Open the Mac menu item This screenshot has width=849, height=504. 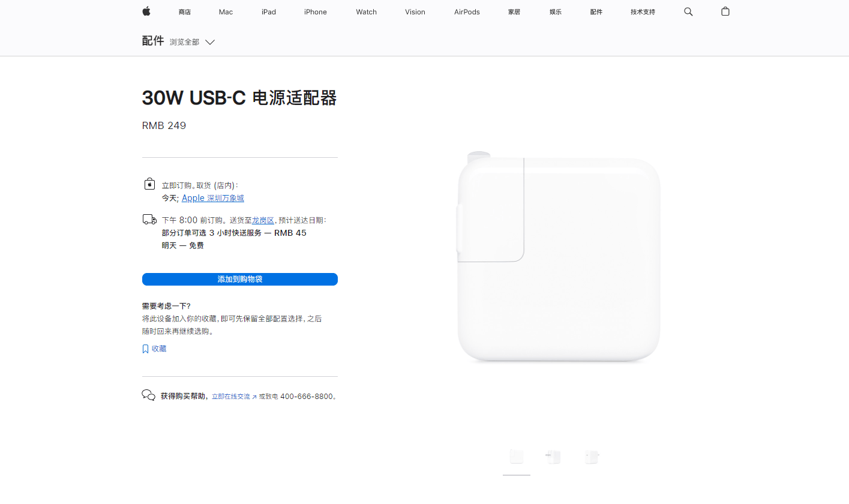coord(226,12)
